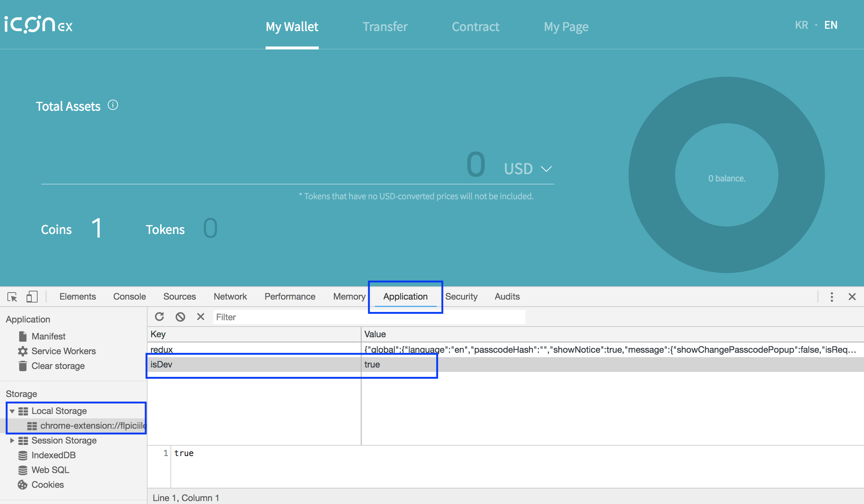Image resolution: width=864 pixels, height=504 pixels.
Task: Click the Session Storage label
Action: click(64, 441)
